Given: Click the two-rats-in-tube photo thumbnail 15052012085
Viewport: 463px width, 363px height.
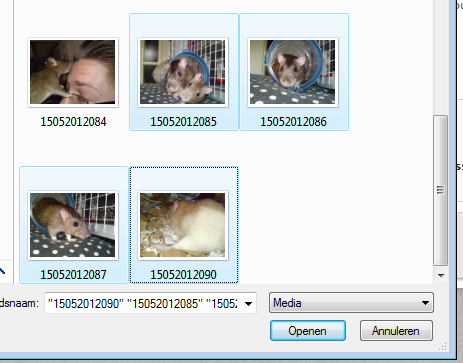Looking at the screenshot, I should [x=183, y=72].
